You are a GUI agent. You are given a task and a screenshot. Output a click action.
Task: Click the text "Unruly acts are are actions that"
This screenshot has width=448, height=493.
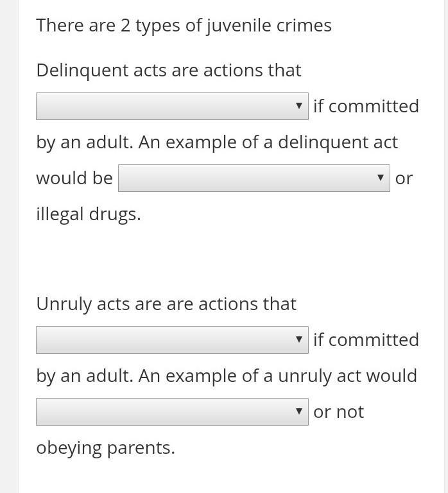tap(166, 304)
